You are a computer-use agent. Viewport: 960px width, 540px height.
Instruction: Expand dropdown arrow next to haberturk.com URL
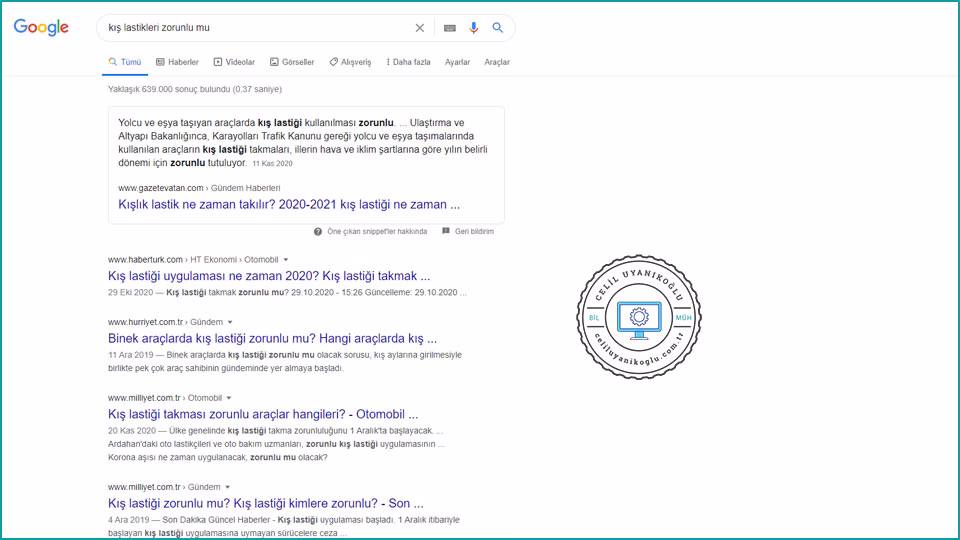tap(286, 260)
